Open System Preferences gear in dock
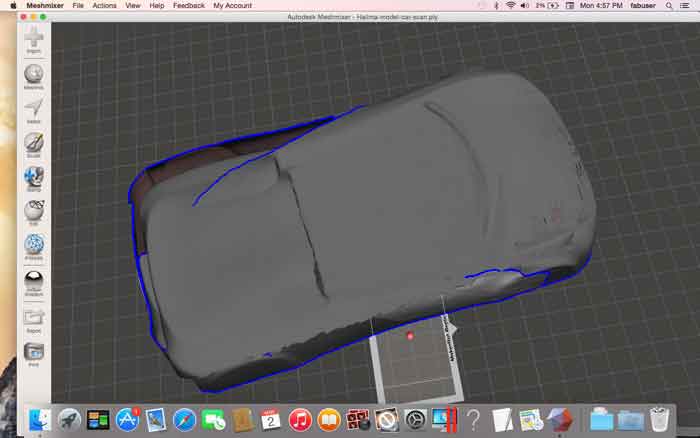The image size is (700, 438). [x=416, y=420]
